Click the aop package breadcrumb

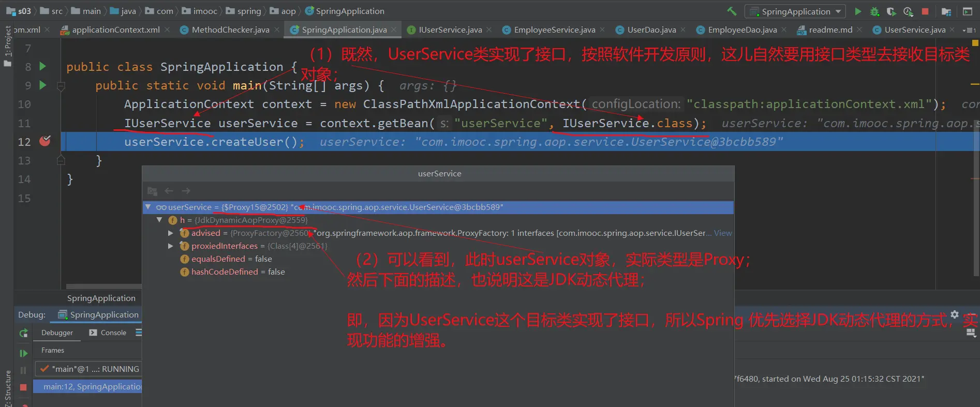[283, 11]
